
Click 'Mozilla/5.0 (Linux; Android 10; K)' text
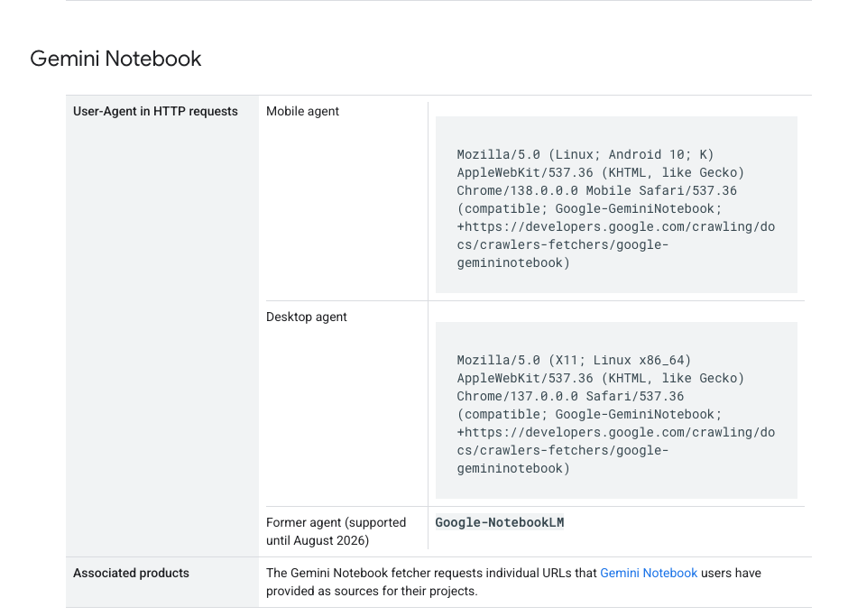(585, 154)
